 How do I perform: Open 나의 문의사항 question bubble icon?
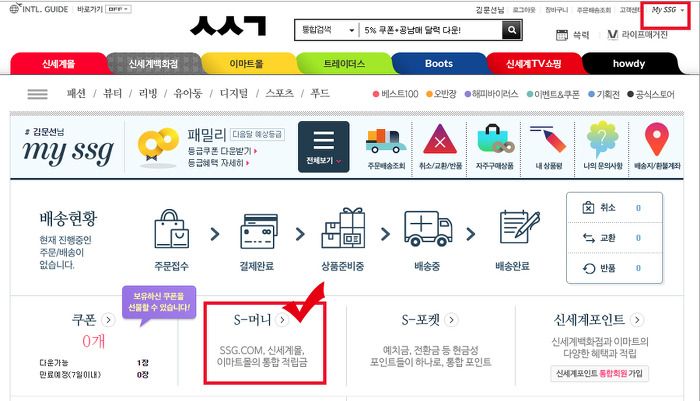pyautogui.click(x=603, y=139)
